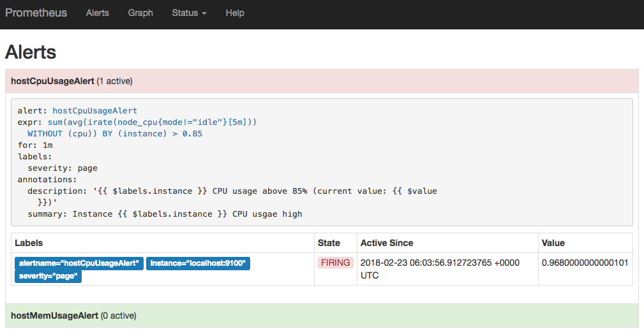This screenshot has width=644, height=334.
Task: Select the instance="localhost:9100" label badge
Action: [x=198, y=263]
